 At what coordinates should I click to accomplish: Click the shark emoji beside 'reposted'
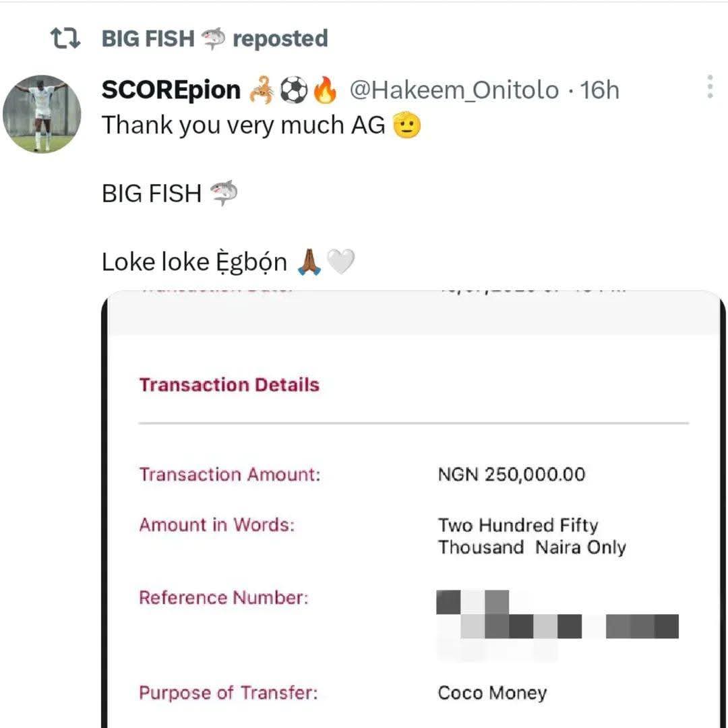214,39
